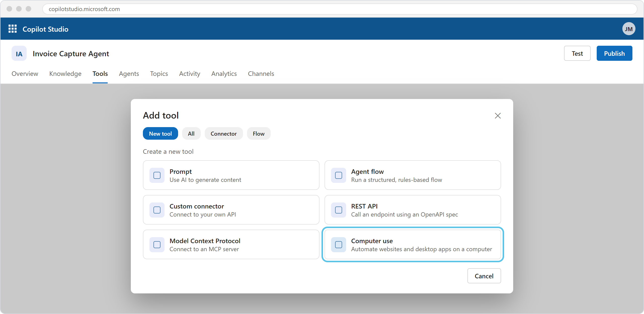Click the Computer use tool icon
Viewport: 644px width, 314px height.
[339, 245]
